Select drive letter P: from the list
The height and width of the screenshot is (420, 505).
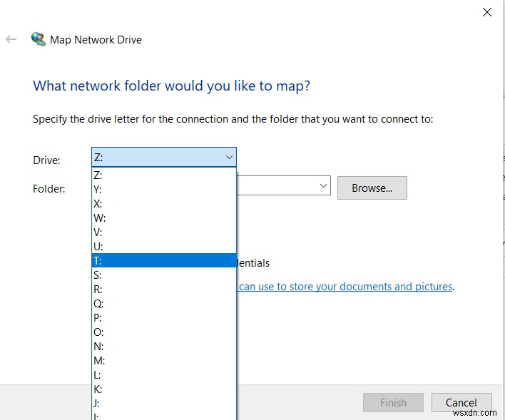(163, 317)
